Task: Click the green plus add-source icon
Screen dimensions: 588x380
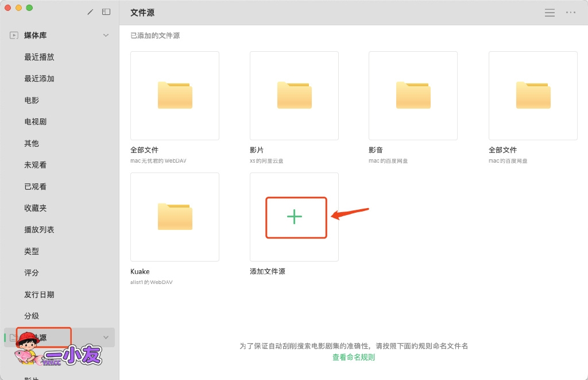Action: tap(294, 217)
